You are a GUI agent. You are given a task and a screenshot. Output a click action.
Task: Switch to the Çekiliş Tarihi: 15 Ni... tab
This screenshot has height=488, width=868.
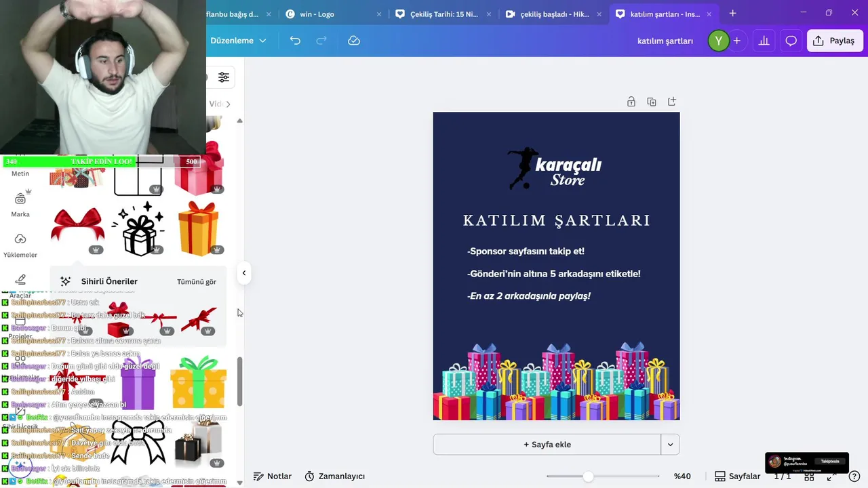(x=442, y=14)
